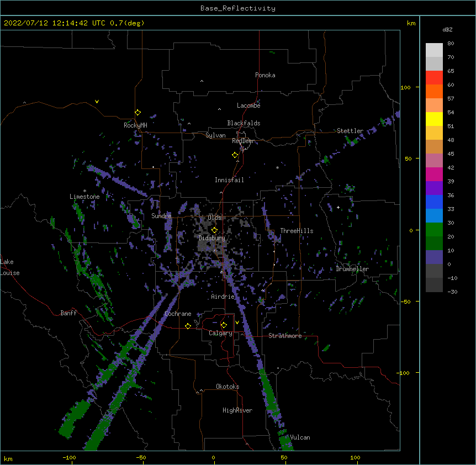This screenshot has height=465, width=476.
Task: Pick the yellow swatch between 54 and 51
Action: click(x=434, y=119)
